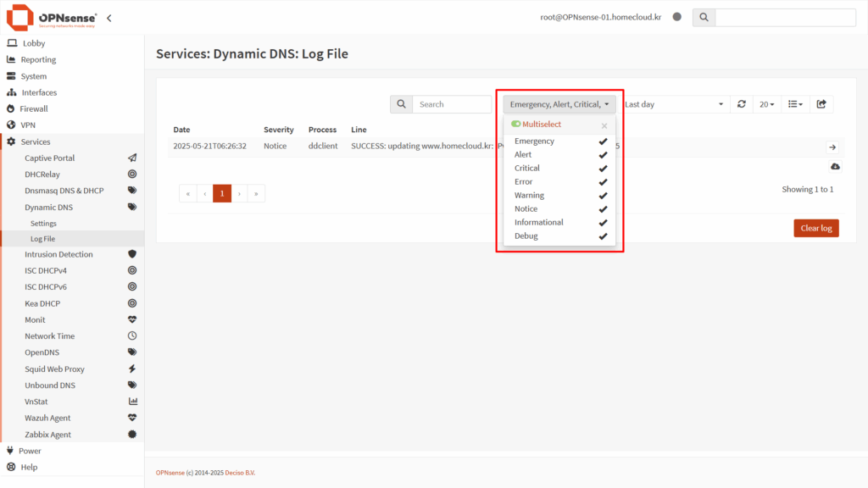This screenshot has width=868, height=488.
Task: Open the rows per page 20 dropdown
Action: 765,104
